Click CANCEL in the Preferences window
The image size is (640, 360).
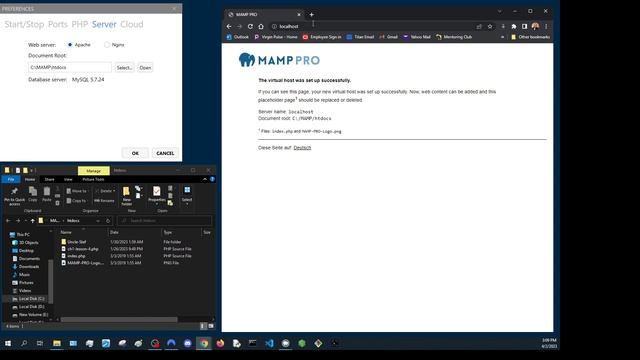click(165, 153)
